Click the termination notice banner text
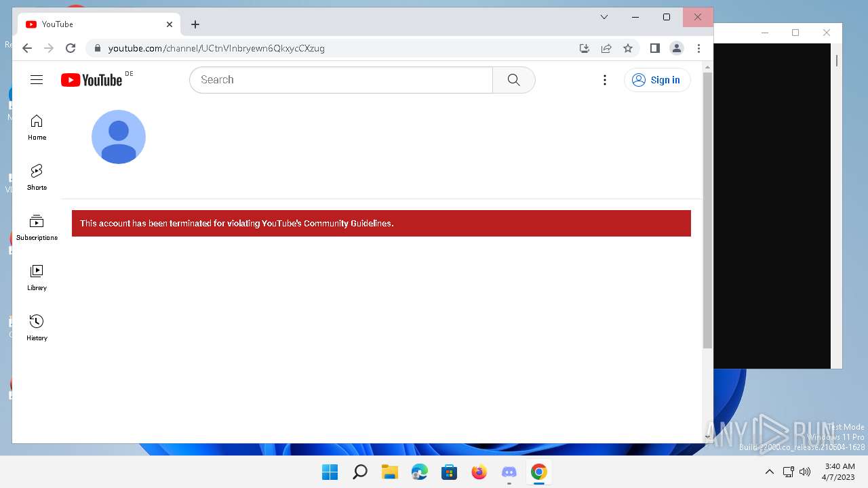The image size is (868, 488). [x=237, y=223]
